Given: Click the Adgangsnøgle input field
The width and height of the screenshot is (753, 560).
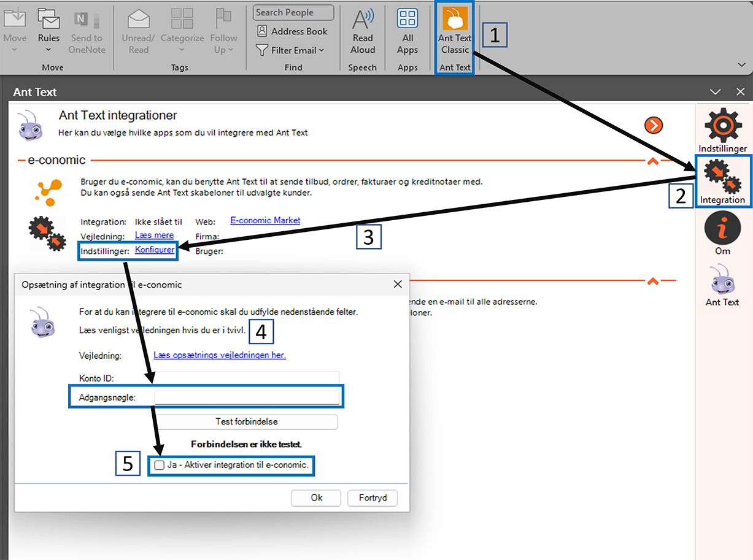Looking at the screenshot, I should 247,397.
